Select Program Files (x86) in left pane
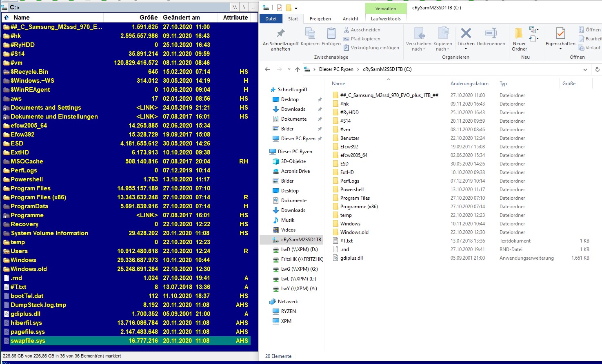Viewport: 602px width, 364px height. click(126, 197)
